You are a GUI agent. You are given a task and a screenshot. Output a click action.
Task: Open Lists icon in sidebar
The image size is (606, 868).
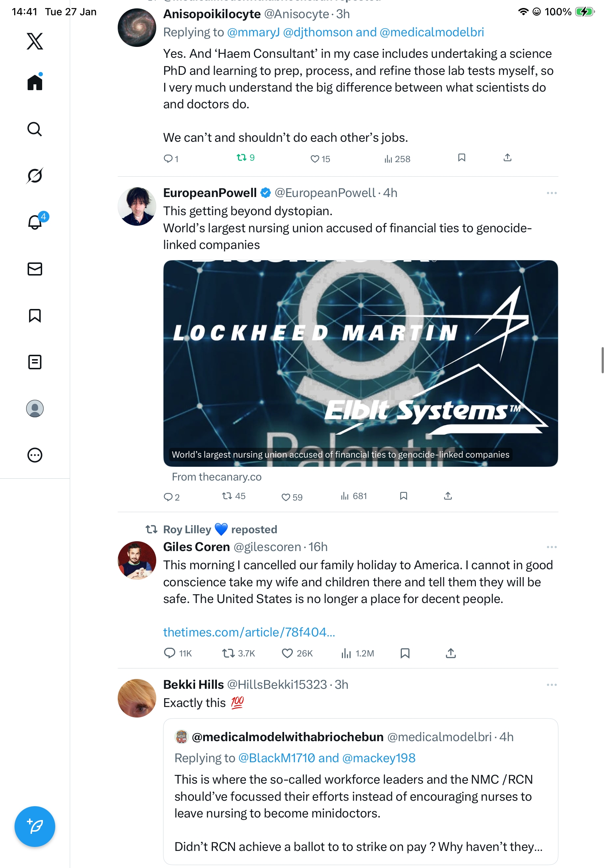click(x=35, y=362)
